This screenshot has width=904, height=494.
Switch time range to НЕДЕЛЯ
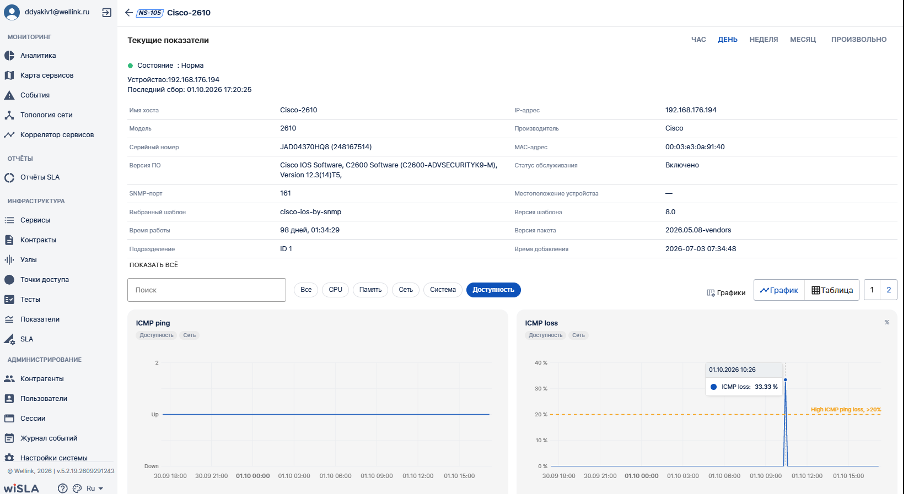[x=763, y=40]
